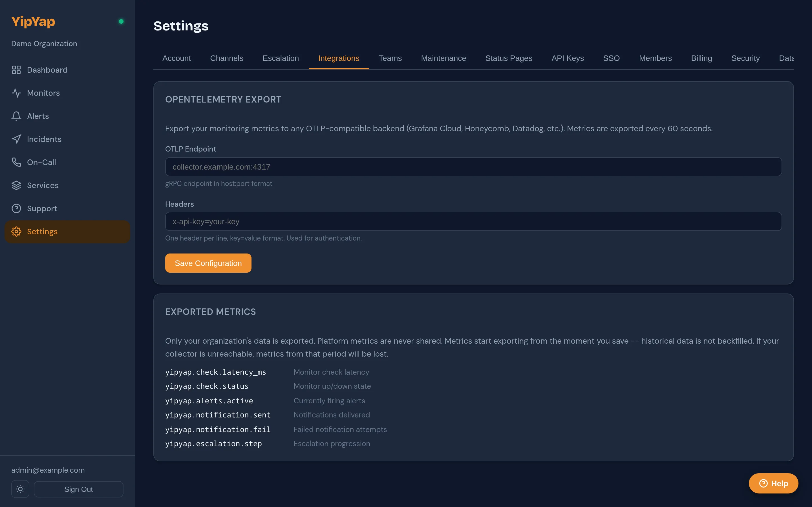Click the Alerts bell icon

tap(16, 116)
